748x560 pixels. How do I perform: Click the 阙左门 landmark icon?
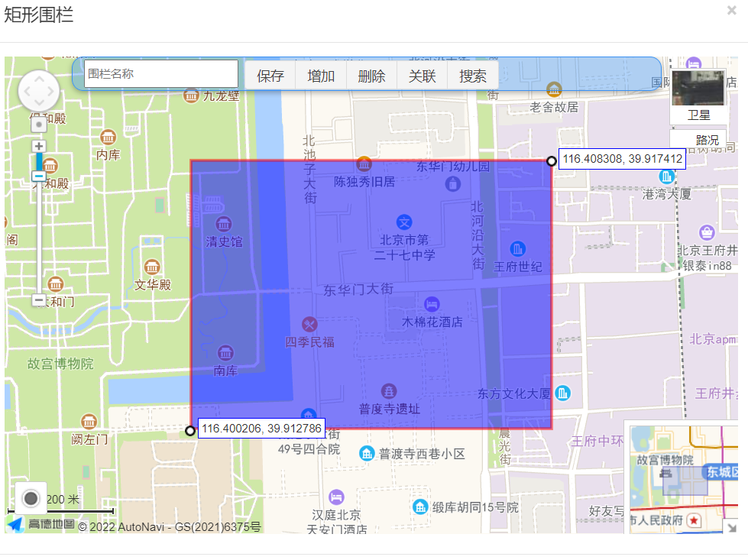coord(89,421)
